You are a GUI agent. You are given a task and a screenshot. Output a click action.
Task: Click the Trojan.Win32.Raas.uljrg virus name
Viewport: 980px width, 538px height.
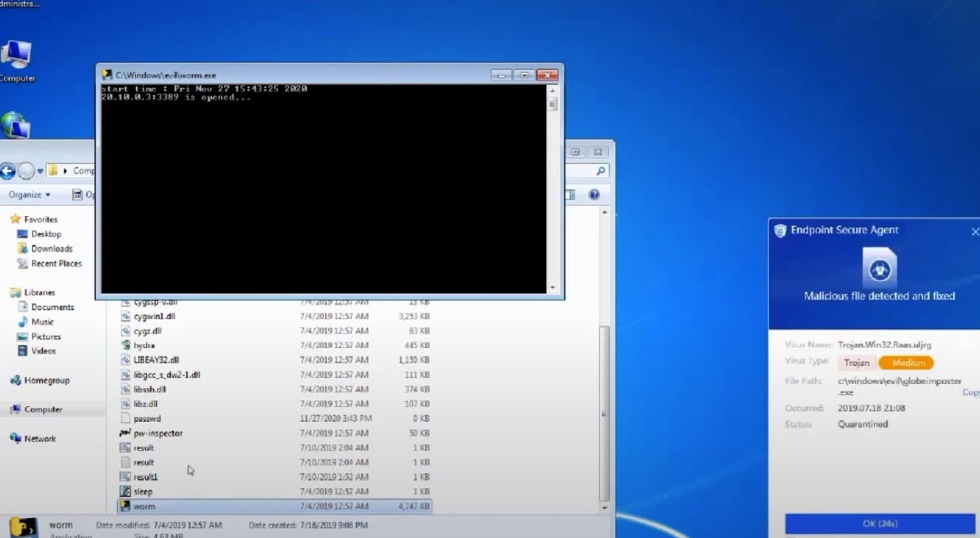click(x=884, y=345)
